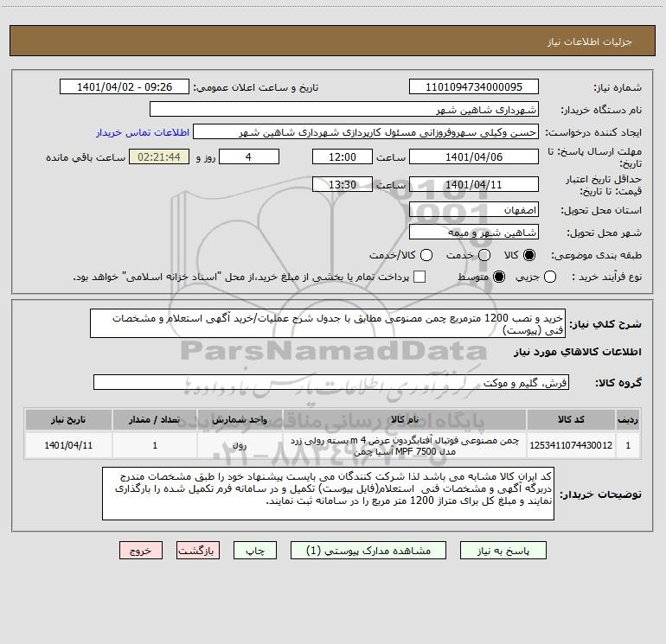Click the price validity date 1401/04/11 field

pos(474,184)
